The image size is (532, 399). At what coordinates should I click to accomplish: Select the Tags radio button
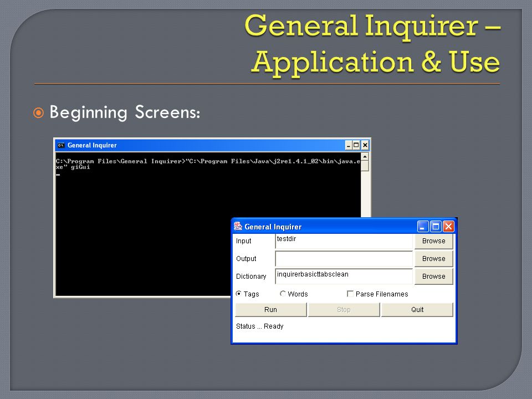pos(239,294)
